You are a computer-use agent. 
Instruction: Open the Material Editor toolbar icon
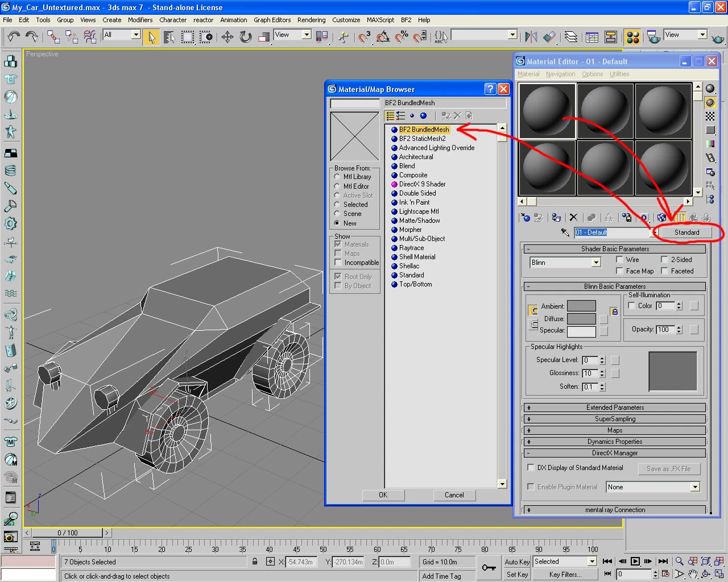632,38
